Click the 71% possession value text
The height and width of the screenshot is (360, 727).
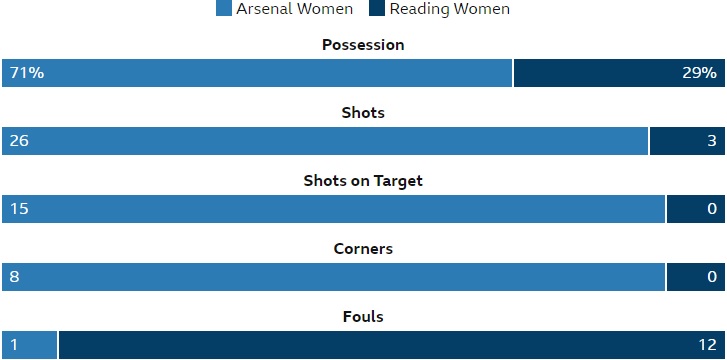tap(27, 73)
